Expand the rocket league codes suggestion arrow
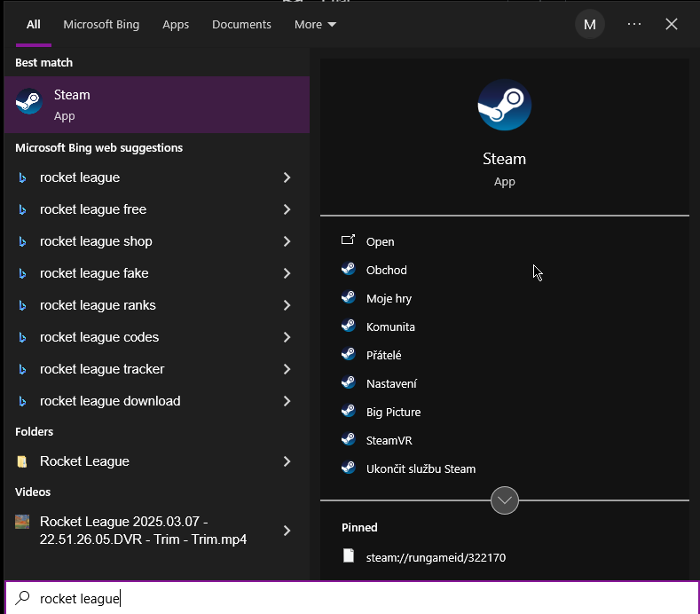700x614 pixels. point(287,337)
